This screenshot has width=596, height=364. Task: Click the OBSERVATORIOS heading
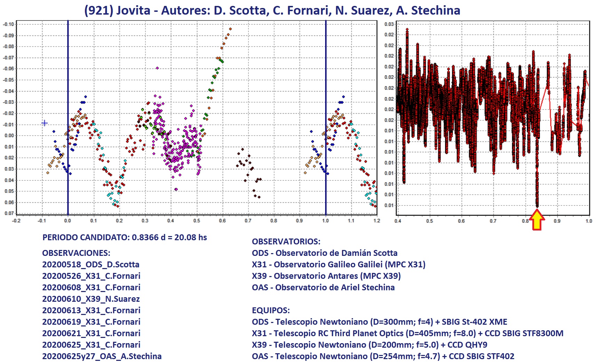coord(286,242)
